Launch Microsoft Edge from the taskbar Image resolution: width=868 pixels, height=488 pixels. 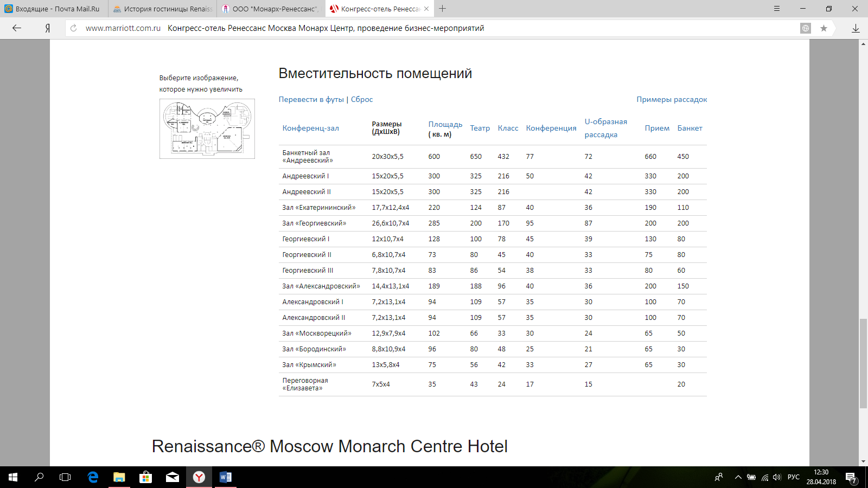point(93,477)
